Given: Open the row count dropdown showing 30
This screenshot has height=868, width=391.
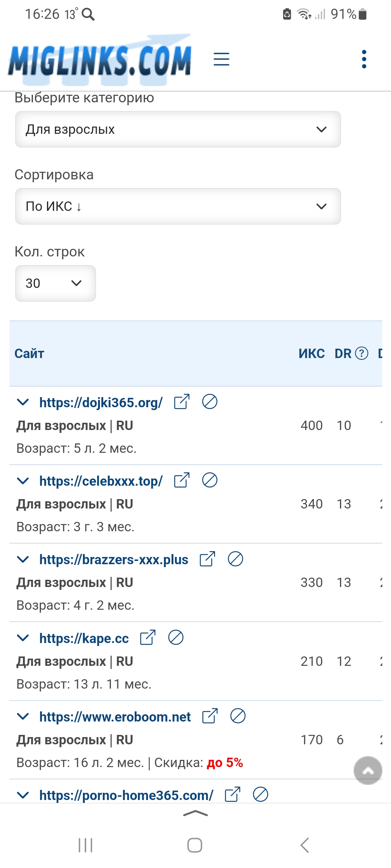Looking at the screenshot, I should click(55, 284).
